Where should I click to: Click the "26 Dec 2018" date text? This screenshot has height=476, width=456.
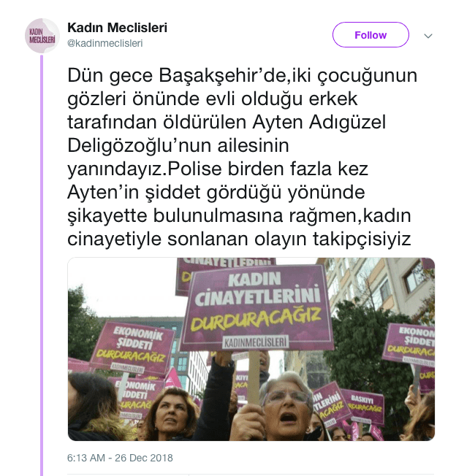tap(144, 458)
